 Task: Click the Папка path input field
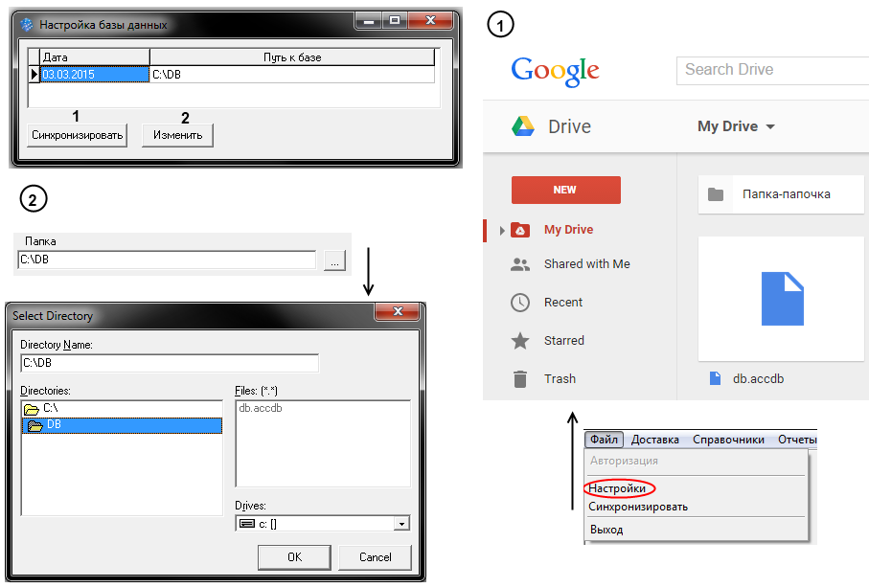click(x=167, y=260)
